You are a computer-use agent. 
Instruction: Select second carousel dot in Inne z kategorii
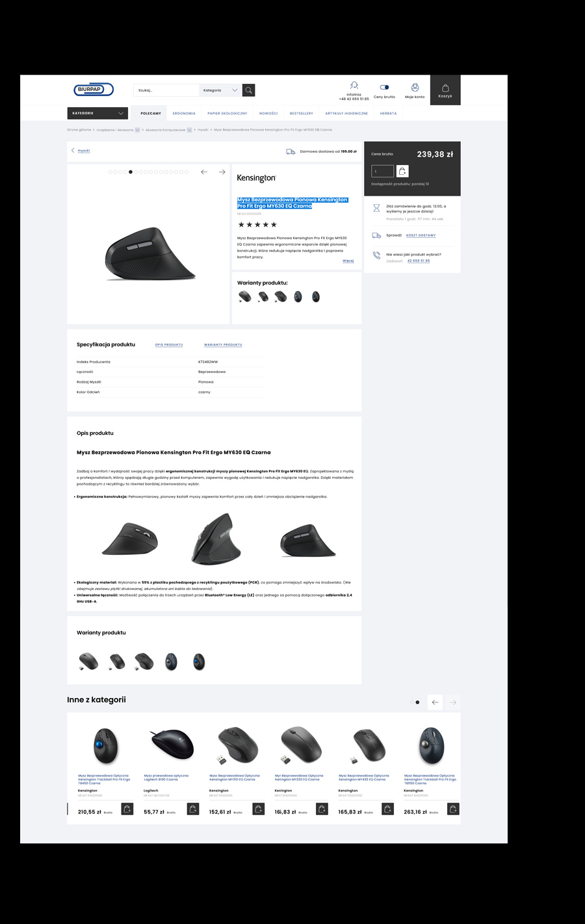click(417, 702)
